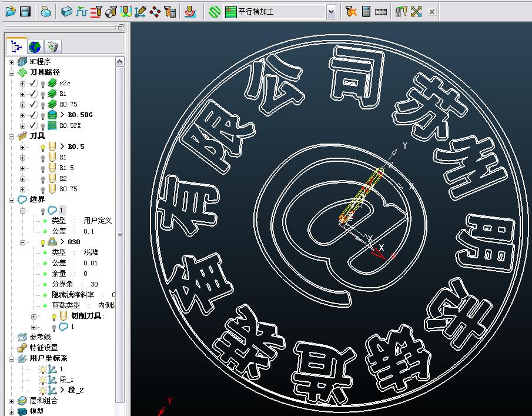Collapse the 刀具 tree node
This screenshot has width=532, height=416.
12,137
